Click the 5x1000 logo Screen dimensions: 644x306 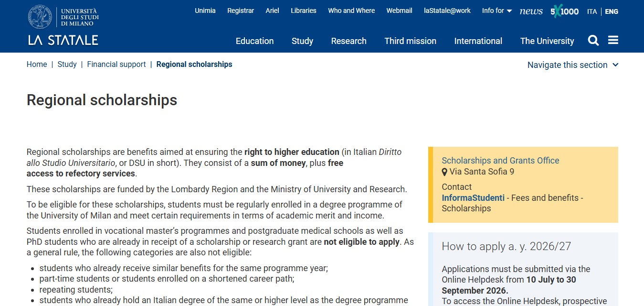[x=564, y=11]
